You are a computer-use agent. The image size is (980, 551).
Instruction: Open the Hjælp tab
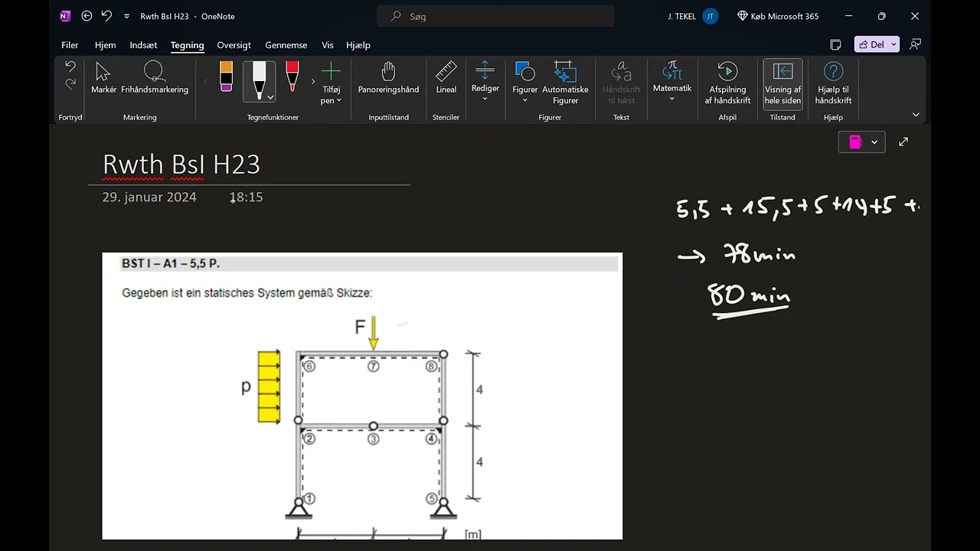[x=358, y=45]
